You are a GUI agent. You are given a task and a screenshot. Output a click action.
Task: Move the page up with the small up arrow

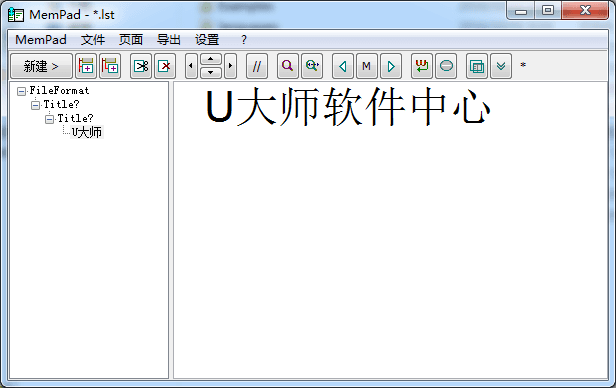coord(211,59)
